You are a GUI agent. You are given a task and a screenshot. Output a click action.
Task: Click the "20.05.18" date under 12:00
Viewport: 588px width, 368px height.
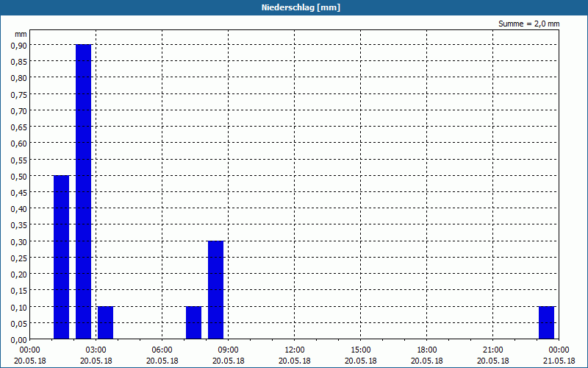pyautogui.click(x=295, y=361)
